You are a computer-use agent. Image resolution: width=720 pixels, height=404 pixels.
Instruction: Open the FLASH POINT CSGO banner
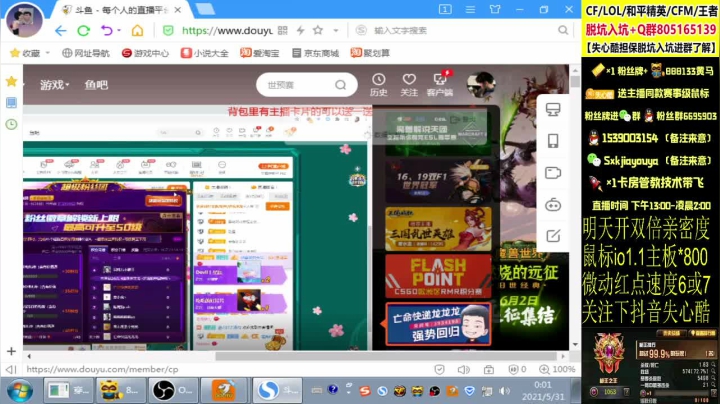coord(438,277)
